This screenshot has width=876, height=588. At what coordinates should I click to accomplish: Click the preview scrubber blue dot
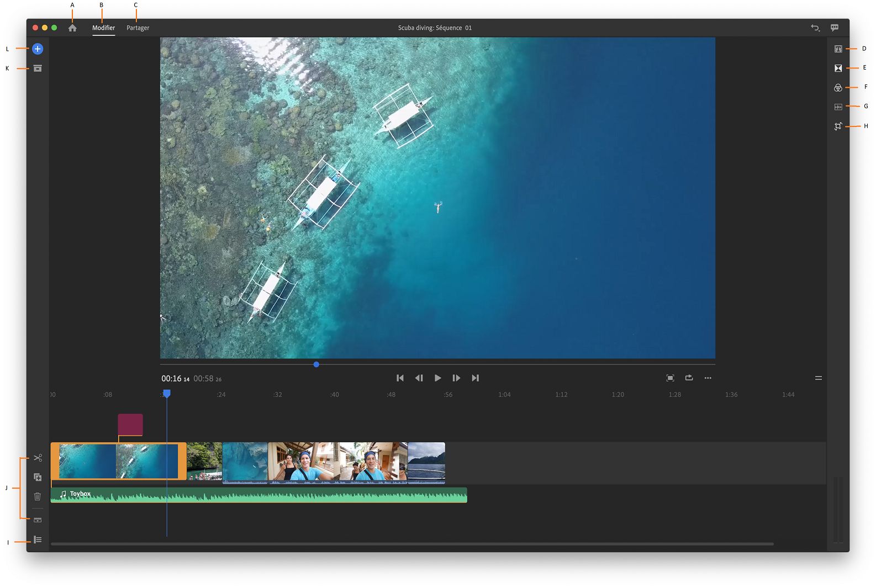tap(316, 364)
